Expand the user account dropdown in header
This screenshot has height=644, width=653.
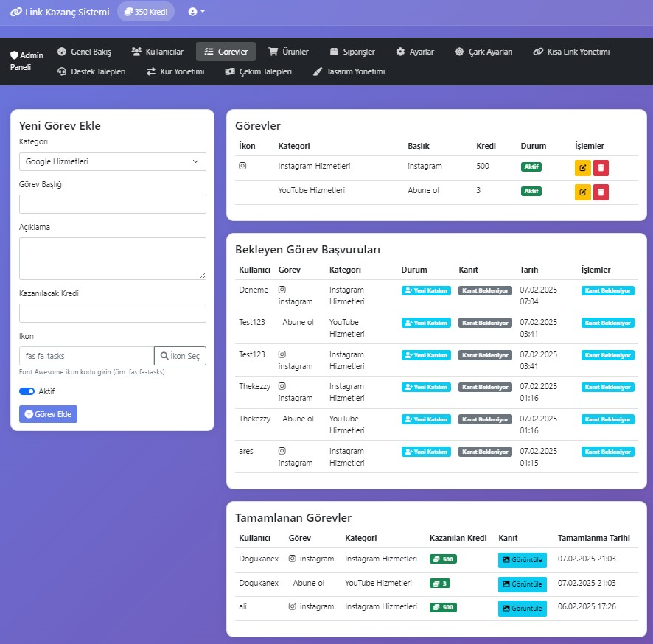[196, 12]
